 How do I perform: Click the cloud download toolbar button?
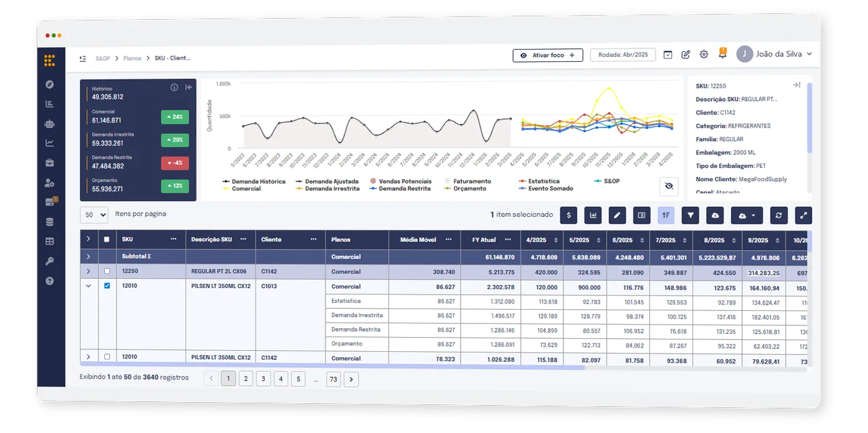click(x=715, y=215)
